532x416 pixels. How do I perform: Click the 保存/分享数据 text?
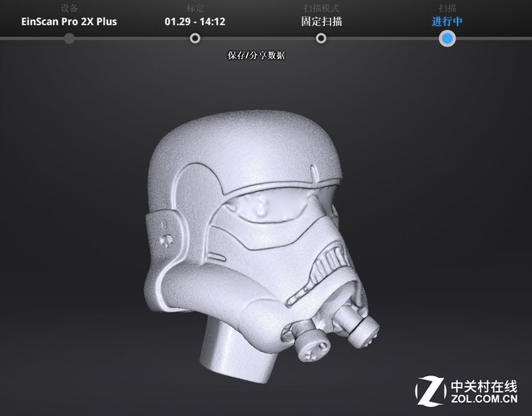[x=256, y=56]
